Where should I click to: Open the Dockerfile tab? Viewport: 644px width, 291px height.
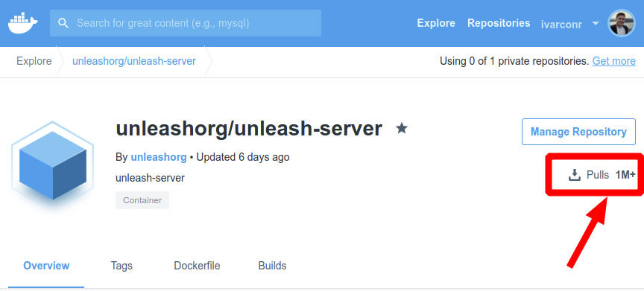pos(197,266)
